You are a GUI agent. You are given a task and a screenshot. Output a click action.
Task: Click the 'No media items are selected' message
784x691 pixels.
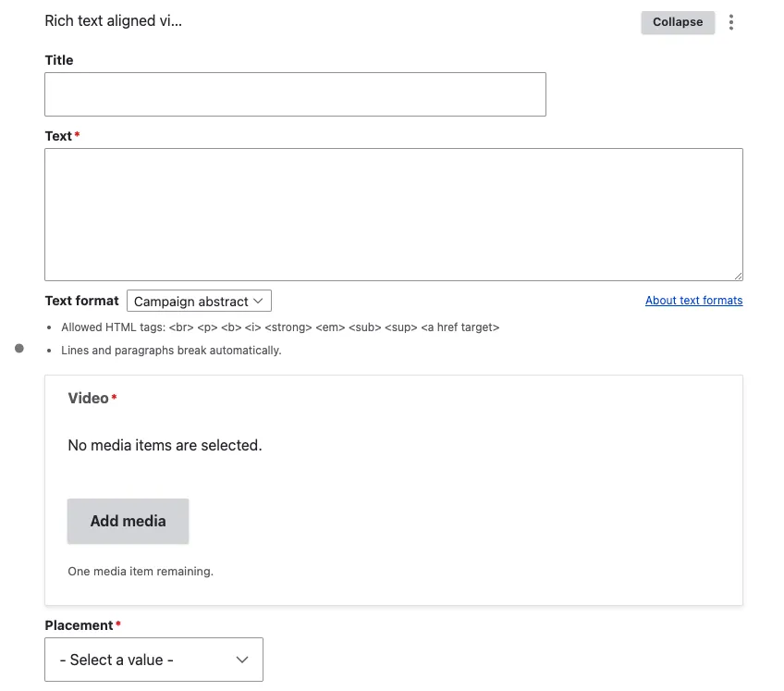(x=165, y=445)
